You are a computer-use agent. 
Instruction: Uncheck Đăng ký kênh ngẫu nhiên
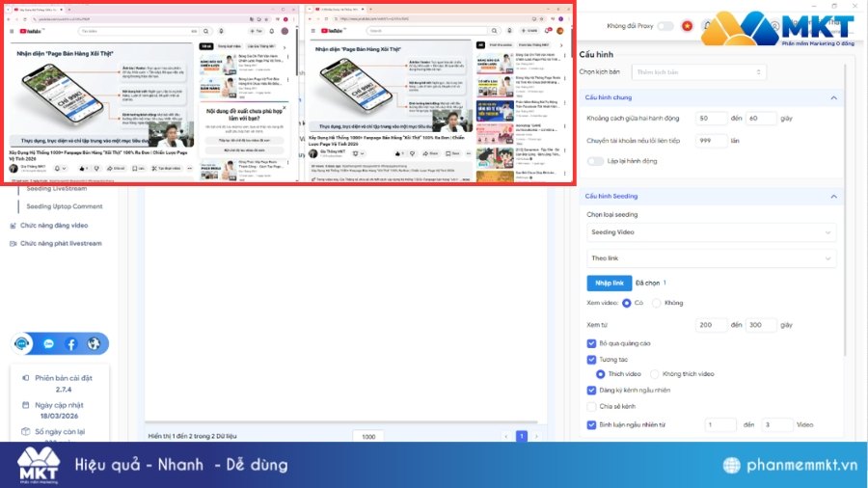click(591, 390)
